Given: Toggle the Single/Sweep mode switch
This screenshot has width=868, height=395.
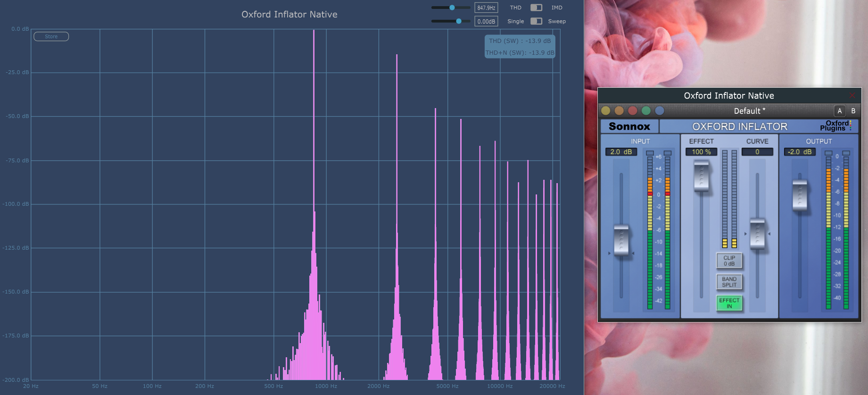Looking at the screenshot, I should pos(536,21).
